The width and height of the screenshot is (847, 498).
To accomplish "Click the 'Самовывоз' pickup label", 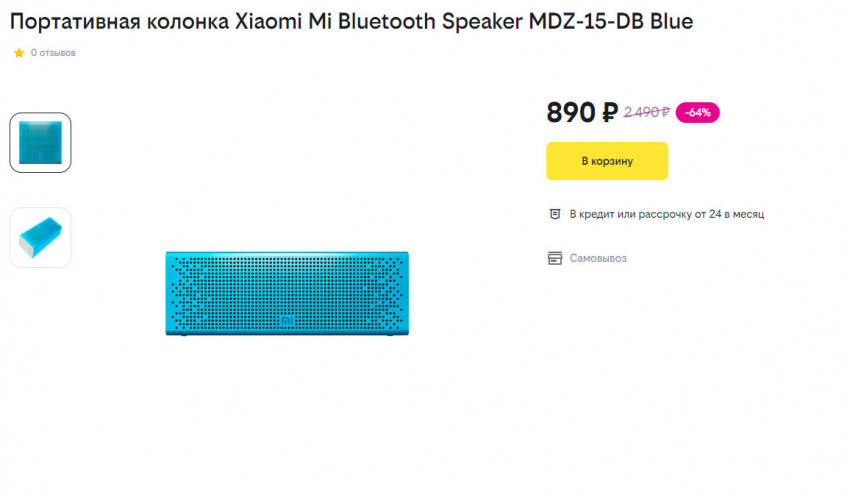I will tap(598, 258).
